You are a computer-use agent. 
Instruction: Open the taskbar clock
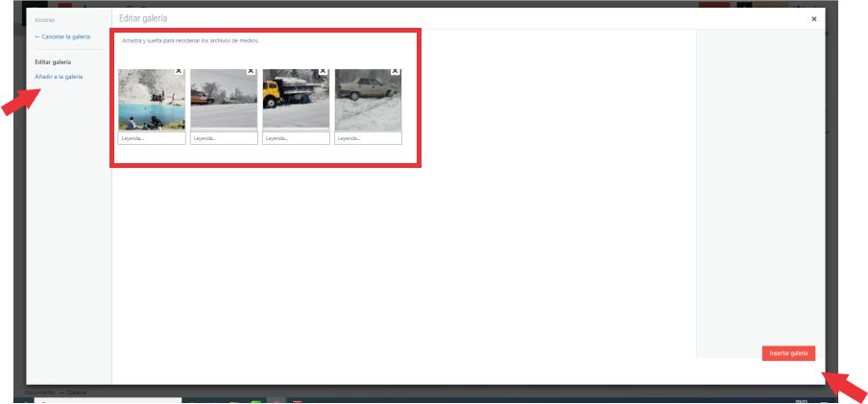point(801,400)
